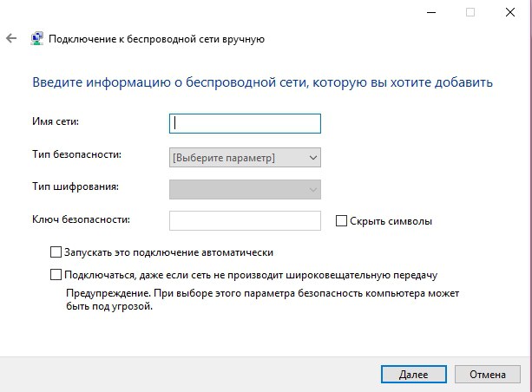Close the wizard with the X icon
This screenshot has width=532, height=392.
[x=510, y=12]
